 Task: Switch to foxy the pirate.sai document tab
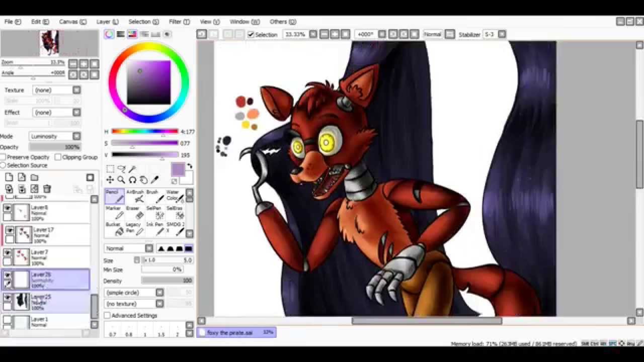click(x=236, y=332)
